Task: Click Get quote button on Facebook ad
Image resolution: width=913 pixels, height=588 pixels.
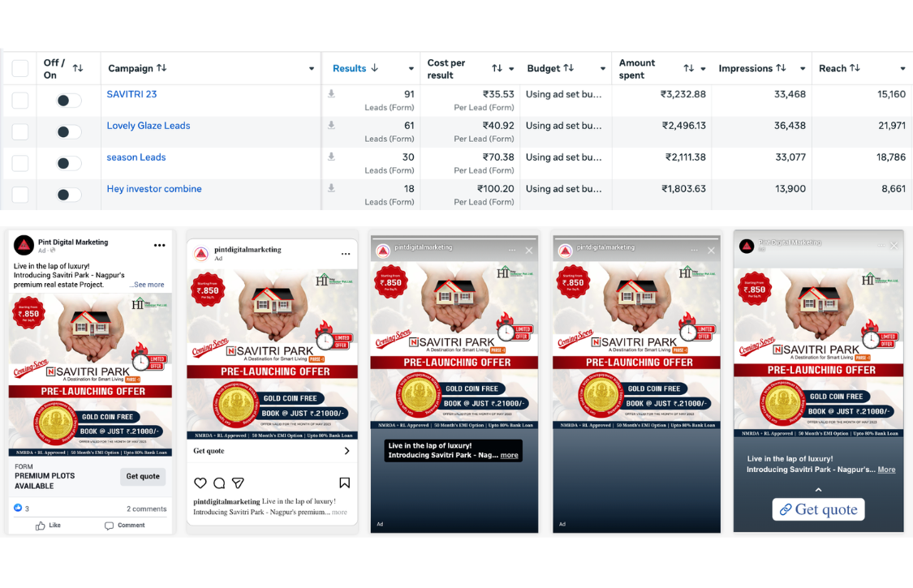Action: click(x=143, y=477)
